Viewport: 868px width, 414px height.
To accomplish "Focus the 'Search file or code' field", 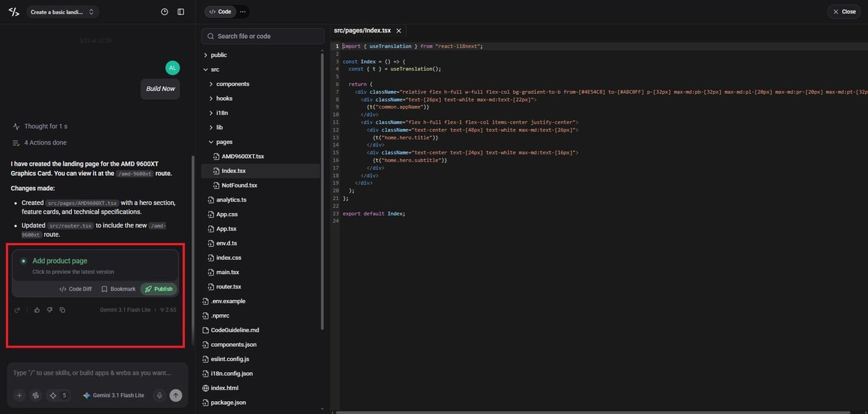I will pyautogui.click(x=263, y=36).
